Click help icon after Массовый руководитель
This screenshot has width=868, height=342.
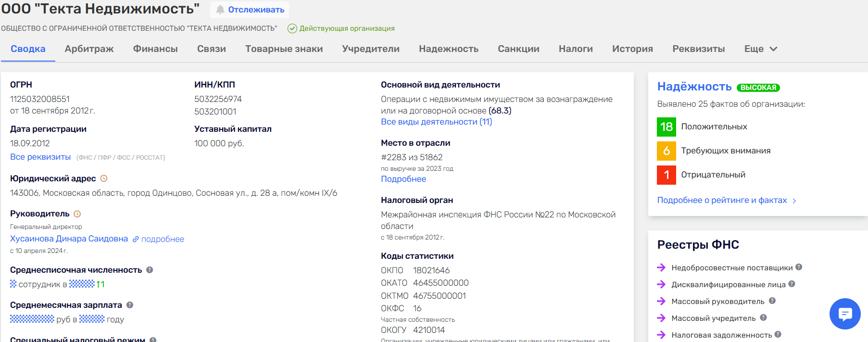pyautogui.click(x=772, y=301)
